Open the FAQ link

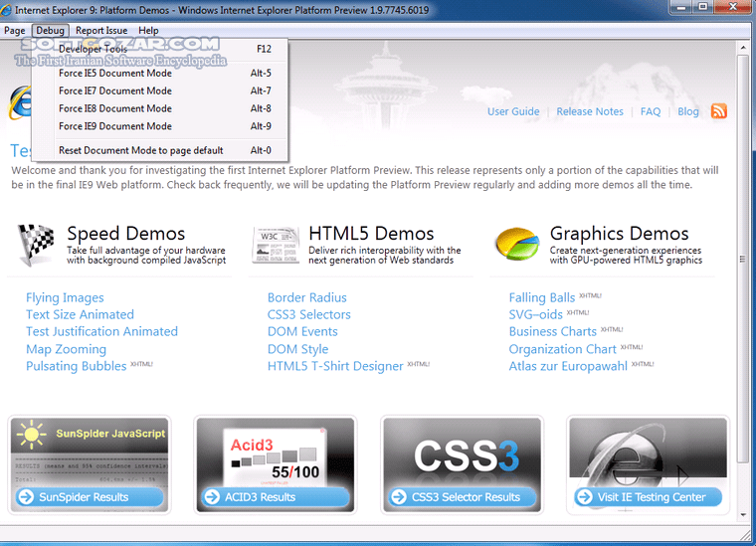[x=651, y=111]
